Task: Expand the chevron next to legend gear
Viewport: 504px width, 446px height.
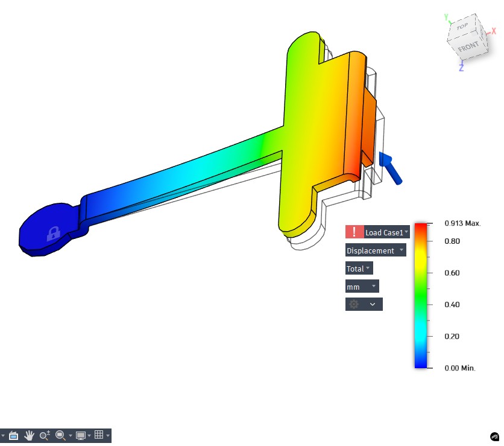Action: coord(373,304)
